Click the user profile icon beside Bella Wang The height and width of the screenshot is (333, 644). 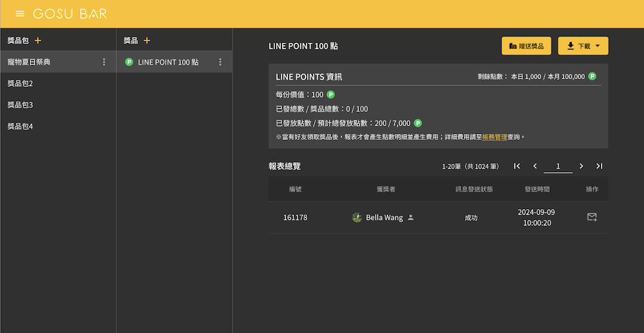coord(410,218)
